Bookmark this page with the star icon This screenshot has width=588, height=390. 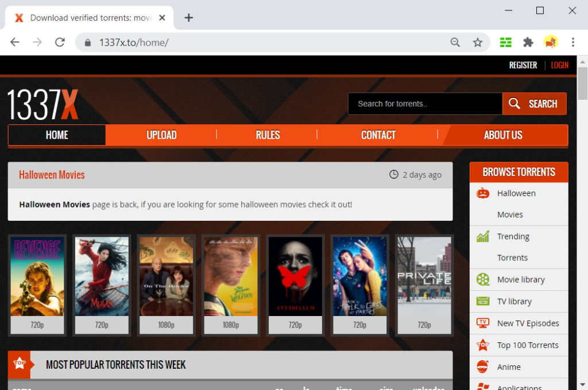point(477,42)
